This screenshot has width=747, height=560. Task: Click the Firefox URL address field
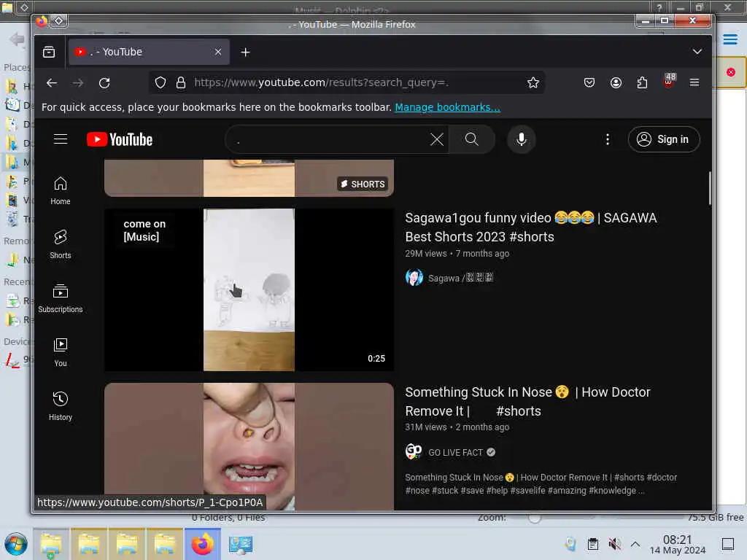pyautogui.click(x=346, y=83)
